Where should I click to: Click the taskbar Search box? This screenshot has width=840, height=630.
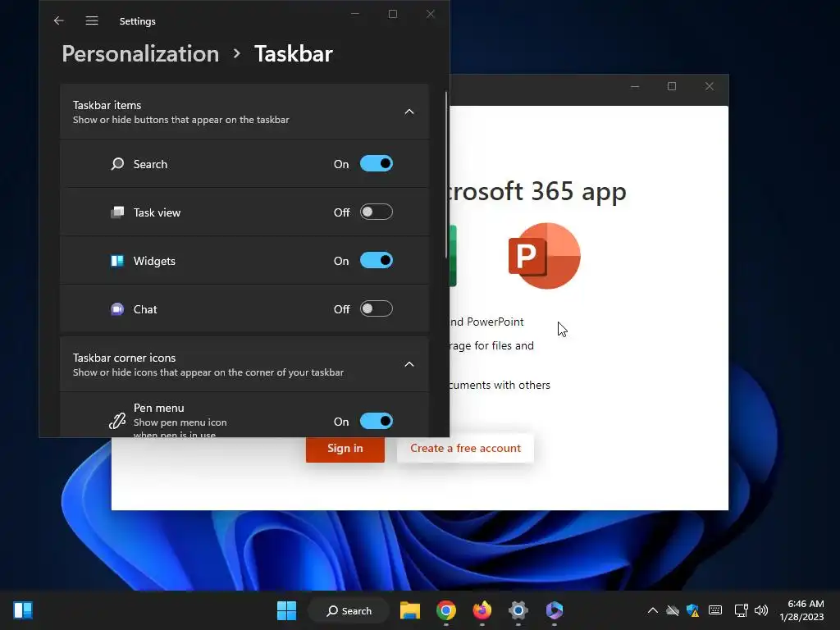click(x=349, y=610)
